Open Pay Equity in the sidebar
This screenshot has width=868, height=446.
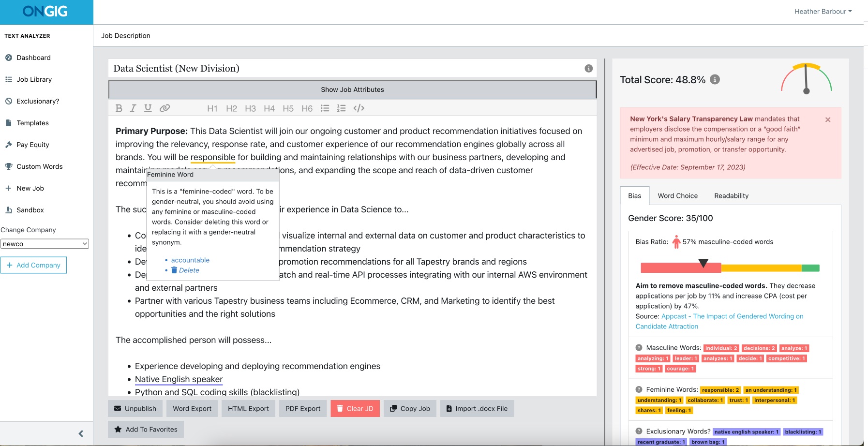tap(33, 145)
